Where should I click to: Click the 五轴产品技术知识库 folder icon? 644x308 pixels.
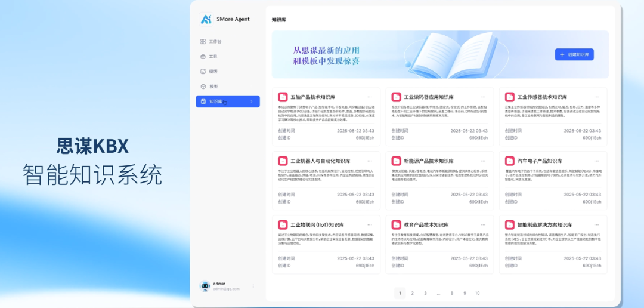[283, 97]
